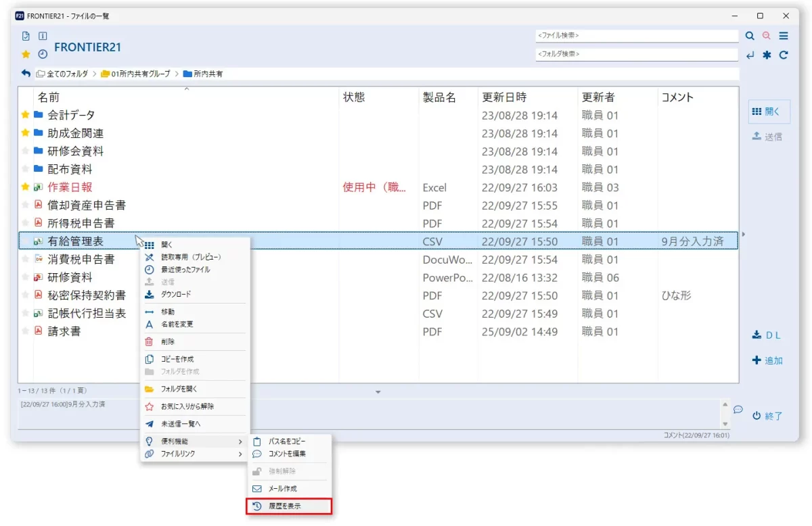
Task: Toggle favorite star on 作業日報 row
Action: (x=26, y=187)
